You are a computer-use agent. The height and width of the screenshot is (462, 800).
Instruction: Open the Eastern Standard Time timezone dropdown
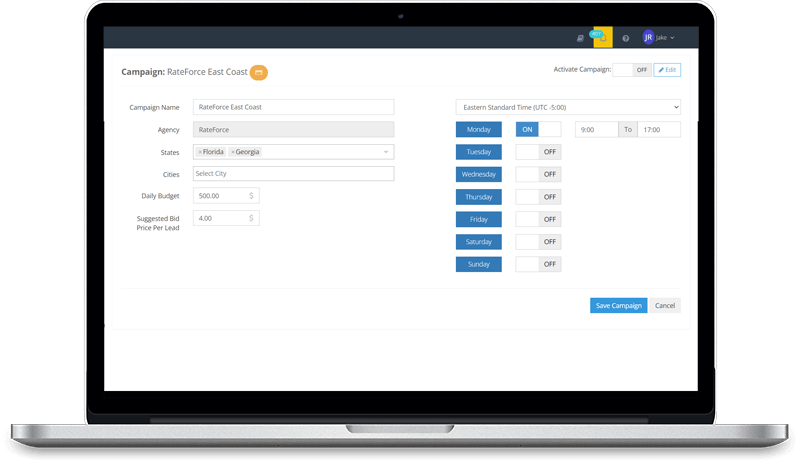tap(568, 107)
